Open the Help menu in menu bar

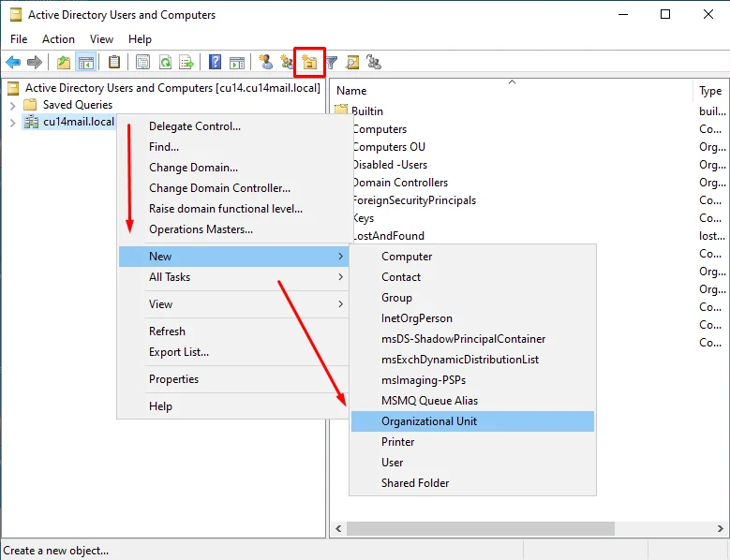click(x=140, y=39)
